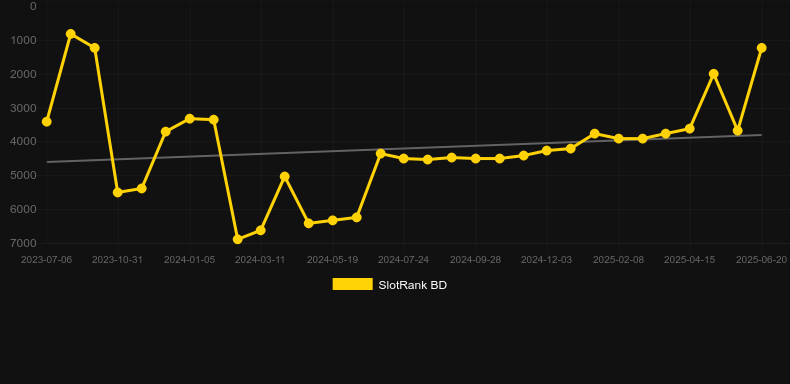Click the 2023-07-06 x-axis date label
790x384 pixels.
[46, 260]
